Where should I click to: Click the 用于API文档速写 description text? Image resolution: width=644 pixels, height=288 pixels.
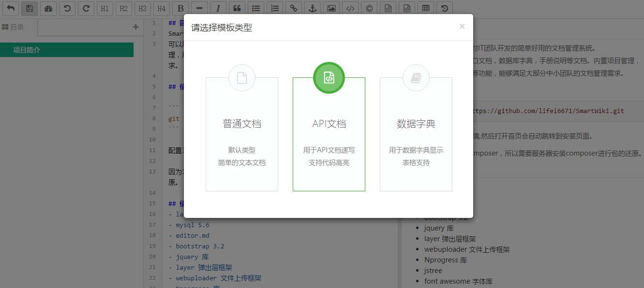(x=329, y=150)
